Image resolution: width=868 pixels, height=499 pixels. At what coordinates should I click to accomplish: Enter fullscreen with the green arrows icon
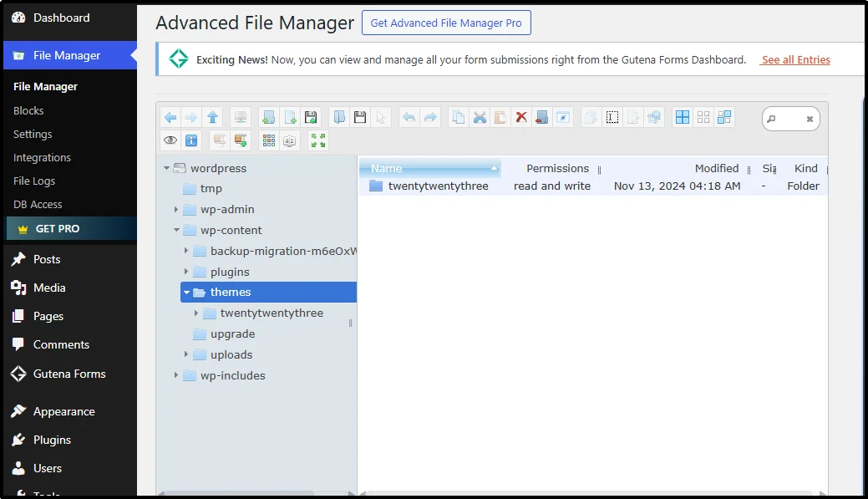tap(317, 140)
